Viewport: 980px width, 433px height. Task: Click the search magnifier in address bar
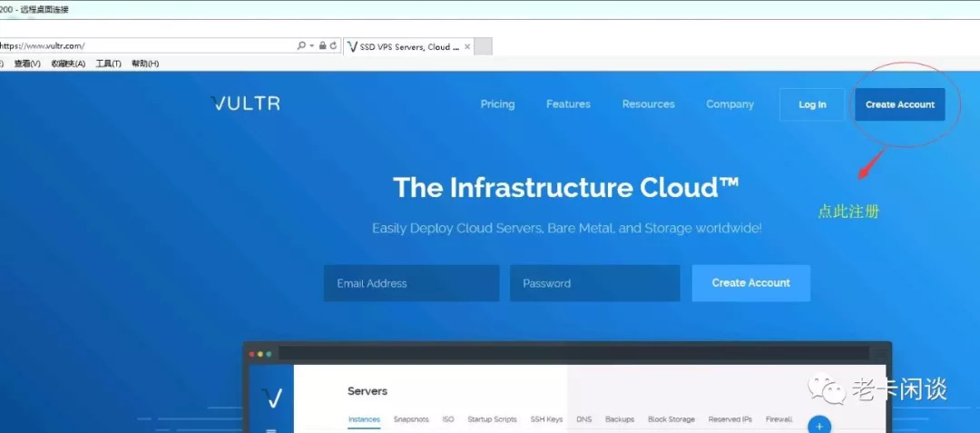[301, 45]
